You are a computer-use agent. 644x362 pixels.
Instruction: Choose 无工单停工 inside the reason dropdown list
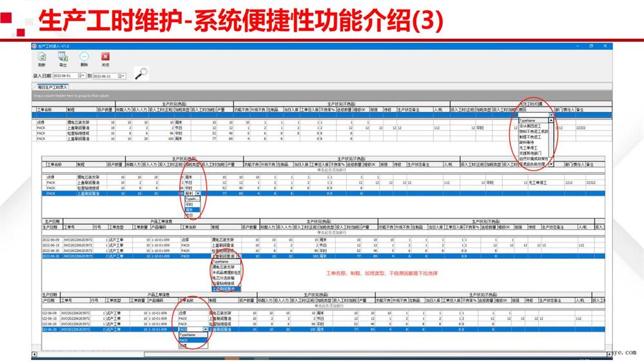533,148
